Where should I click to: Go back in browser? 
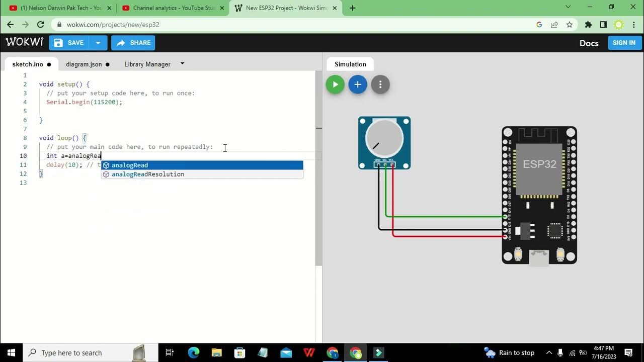click(x=11, y=24)
